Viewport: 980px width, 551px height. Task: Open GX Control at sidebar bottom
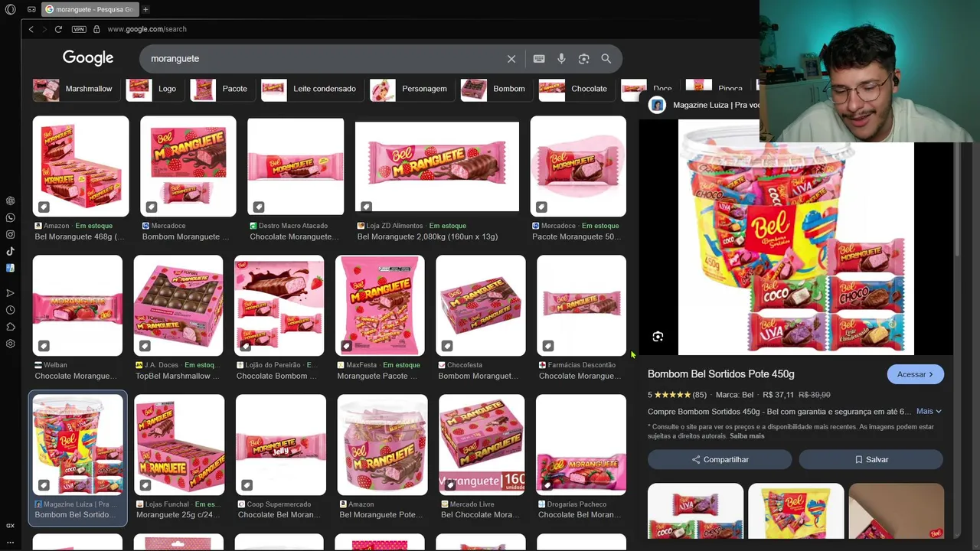tap(11, 526)
